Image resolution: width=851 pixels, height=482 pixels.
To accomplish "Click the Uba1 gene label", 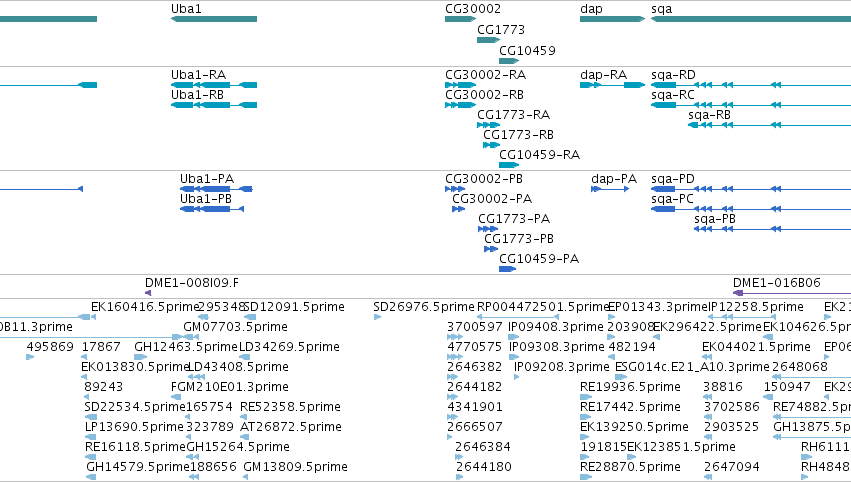I will (x=186, y=9).
